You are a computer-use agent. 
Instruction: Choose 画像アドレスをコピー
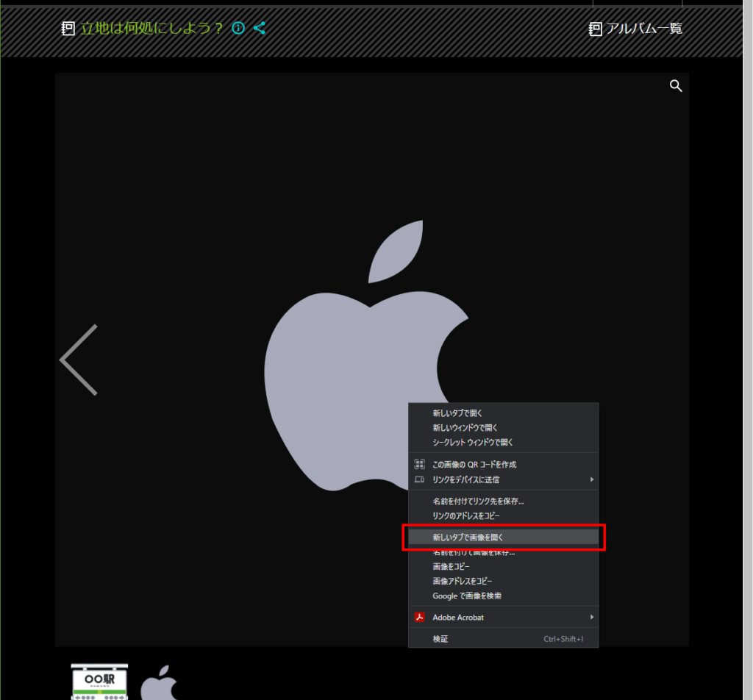click(503, 581)
